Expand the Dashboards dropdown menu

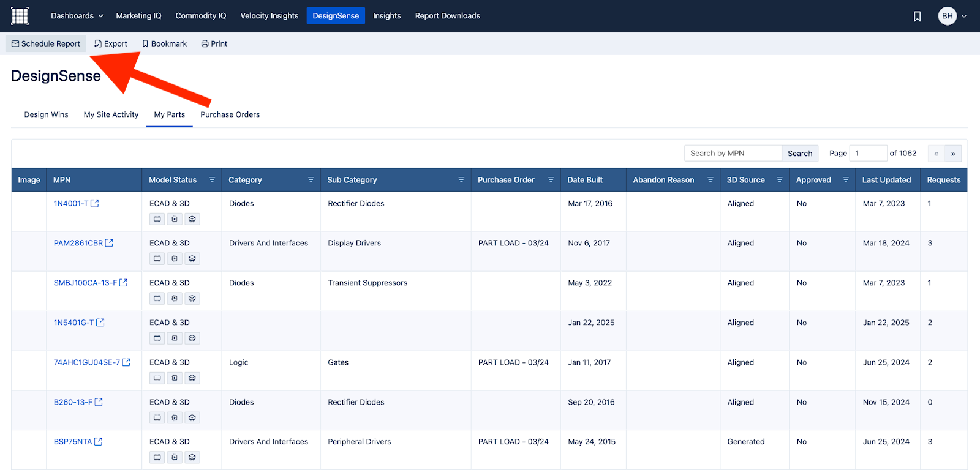coord(77,16)
